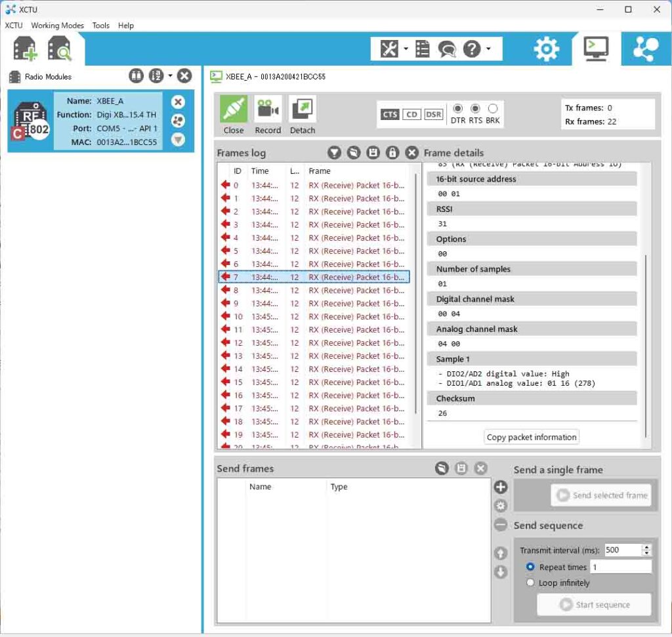Click the Start sequence button
Image resolution: width=672 pixels, height=637 pixels.
click(x=594, y=604)
